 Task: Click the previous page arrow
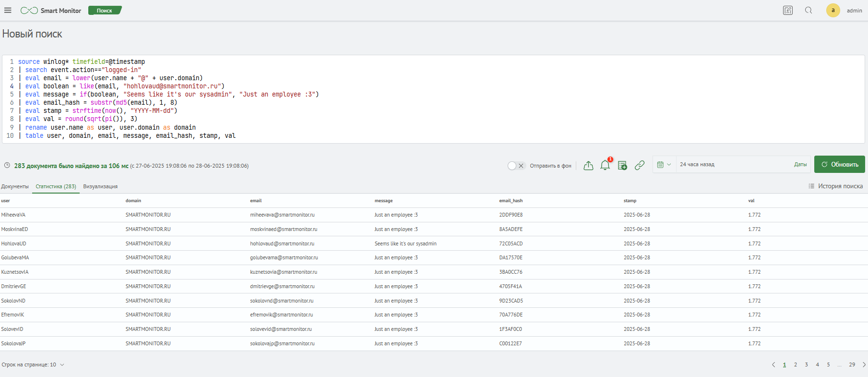click(773, 365)
